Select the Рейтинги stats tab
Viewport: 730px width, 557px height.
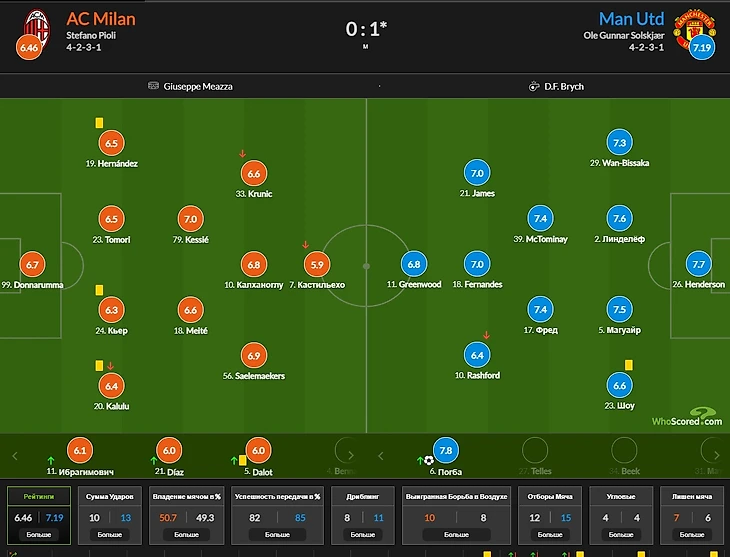tap(39, 496)
